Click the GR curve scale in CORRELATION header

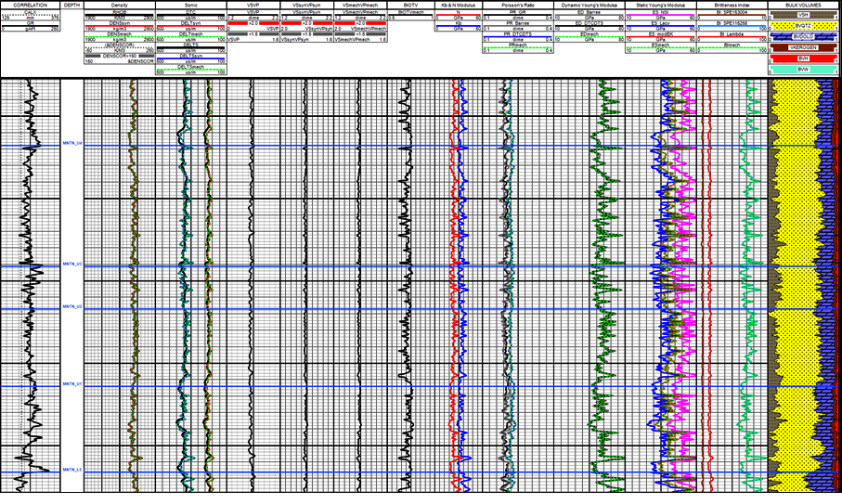(x=31, y=28)
